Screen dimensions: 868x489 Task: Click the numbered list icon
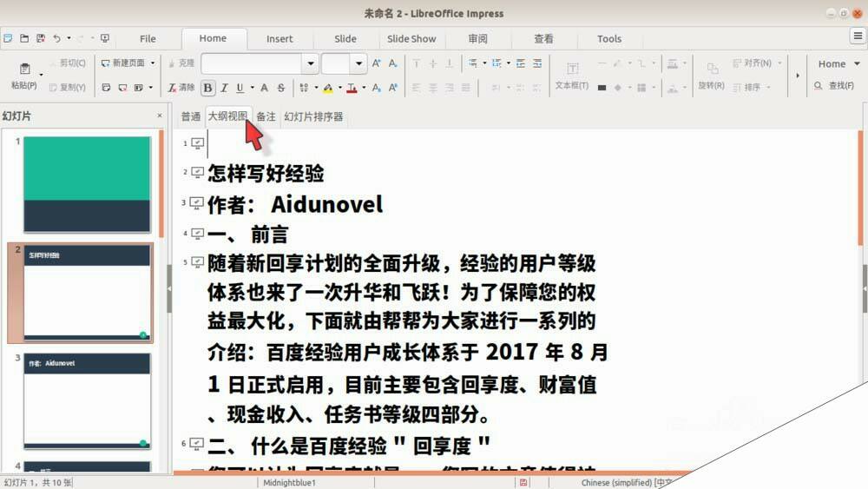coord(496,63)
